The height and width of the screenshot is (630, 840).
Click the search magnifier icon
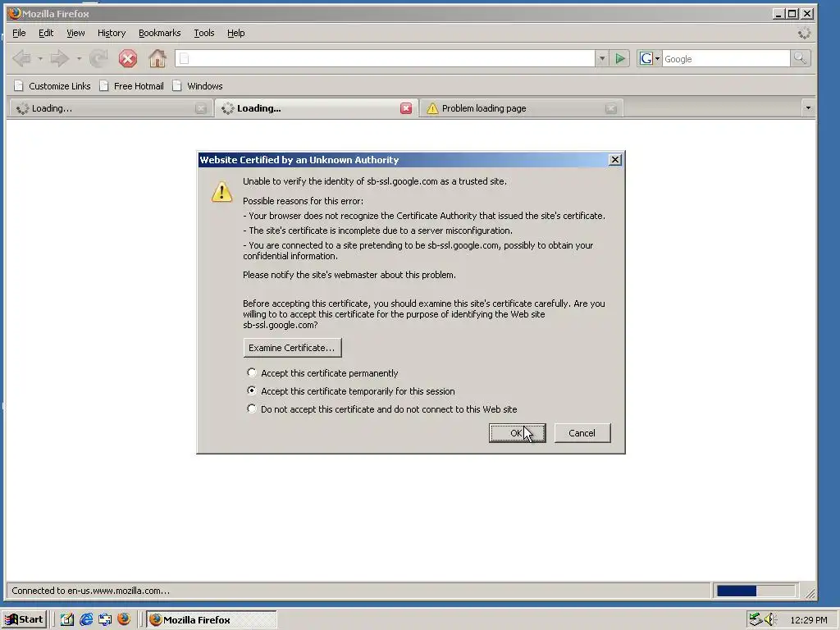click(x=800, y=58)
